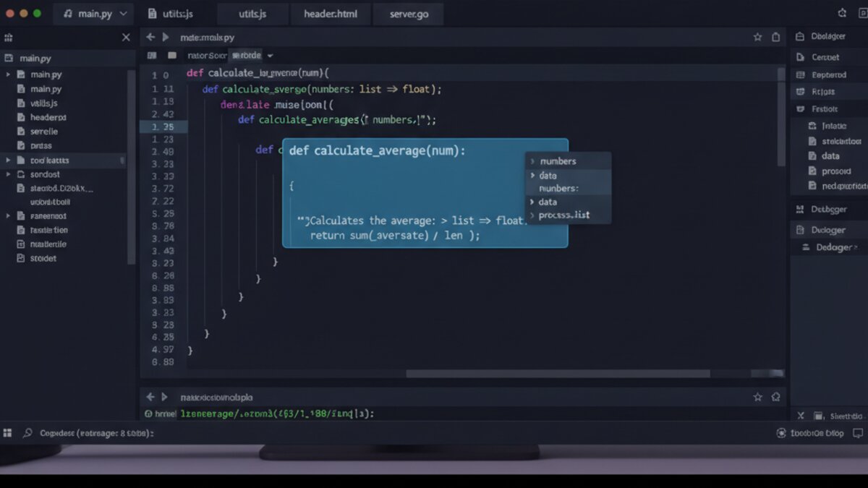Expand the 'Faneensod' folder arrow

coord(8,215)
